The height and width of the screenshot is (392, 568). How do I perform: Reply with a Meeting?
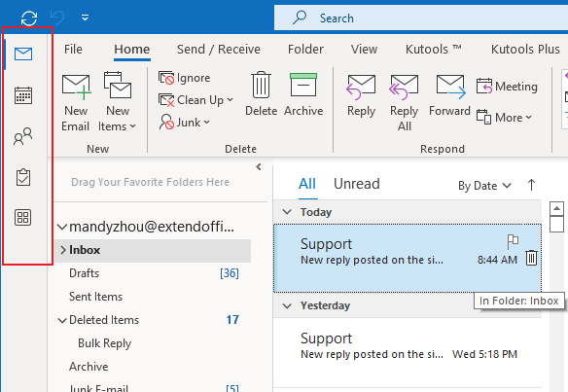click(x=507, y=87)
